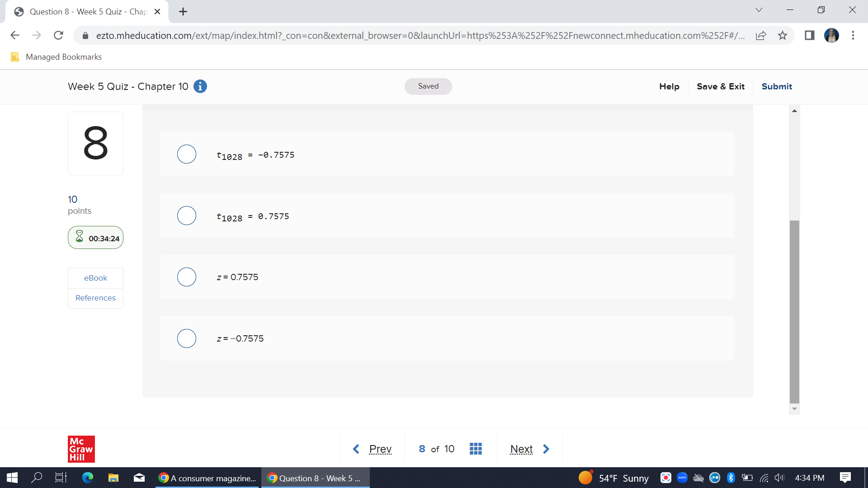
Task: Choose the z = -0.7575 option
Action: (187, 338)
